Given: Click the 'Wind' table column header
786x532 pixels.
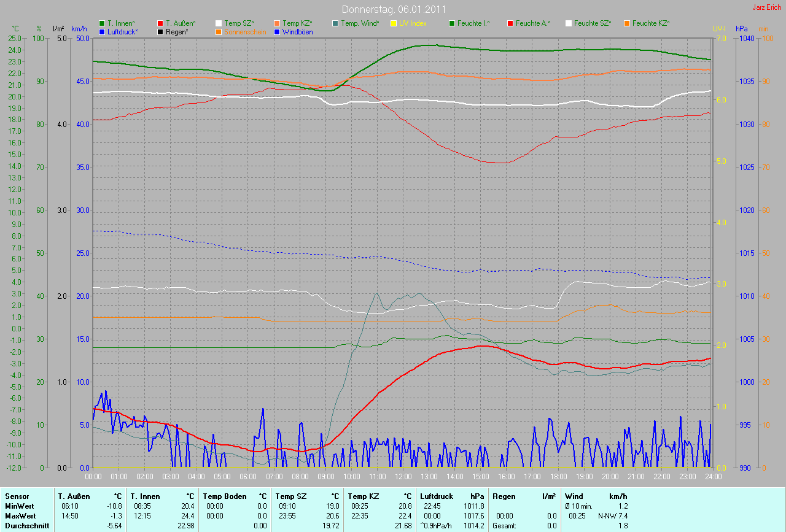Looking at the screenshot, I should click(x=574, y=496).
